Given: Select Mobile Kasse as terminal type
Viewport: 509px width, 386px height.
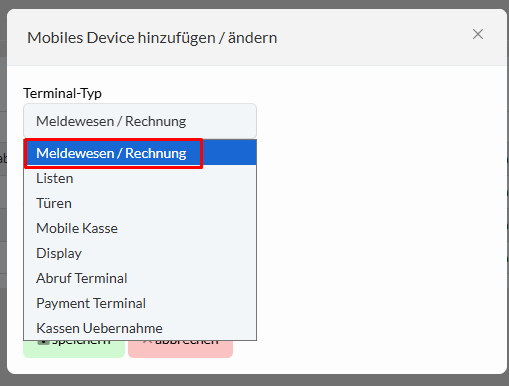Looking at the screenshot, I should (140, 228).
